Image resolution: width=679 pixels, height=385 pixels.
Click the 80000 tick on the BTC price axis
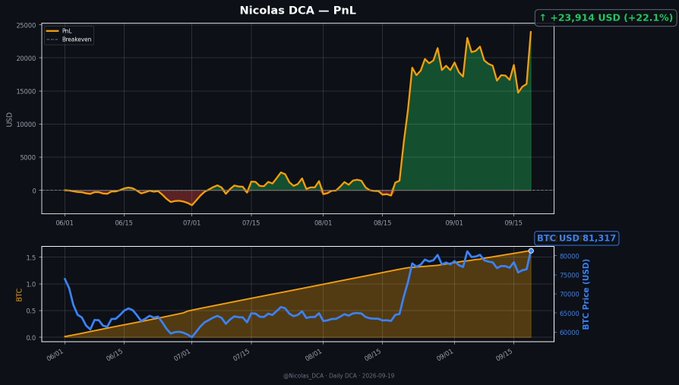569,256
